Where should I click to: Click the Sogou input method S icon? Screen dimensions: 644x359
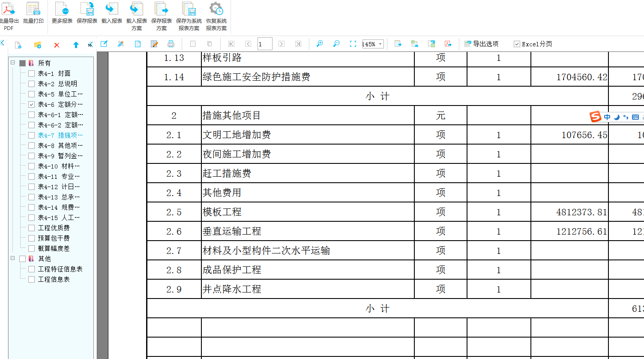click(595, 117)
